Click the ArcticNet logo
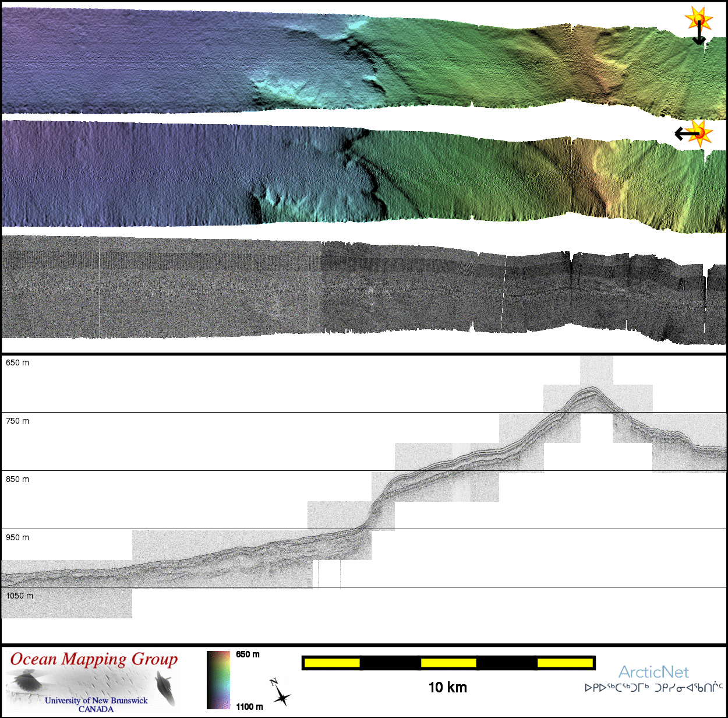The width and height of the screenshot is (728, 718). 653,672
